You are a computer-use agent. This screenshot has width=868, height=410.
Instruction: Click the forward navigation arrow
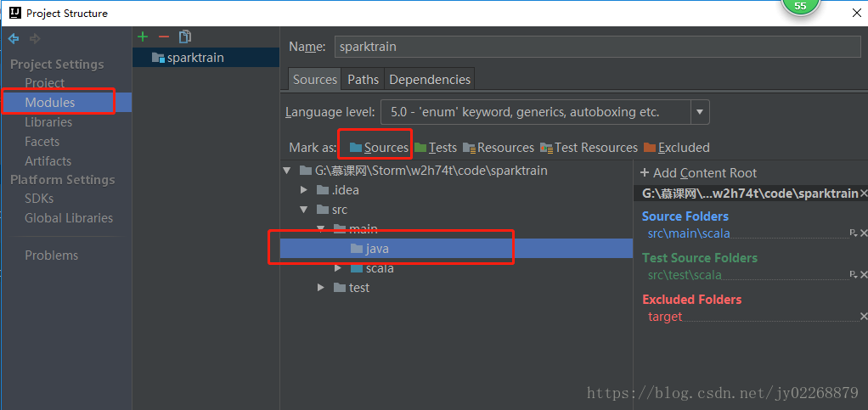(35, 39)
